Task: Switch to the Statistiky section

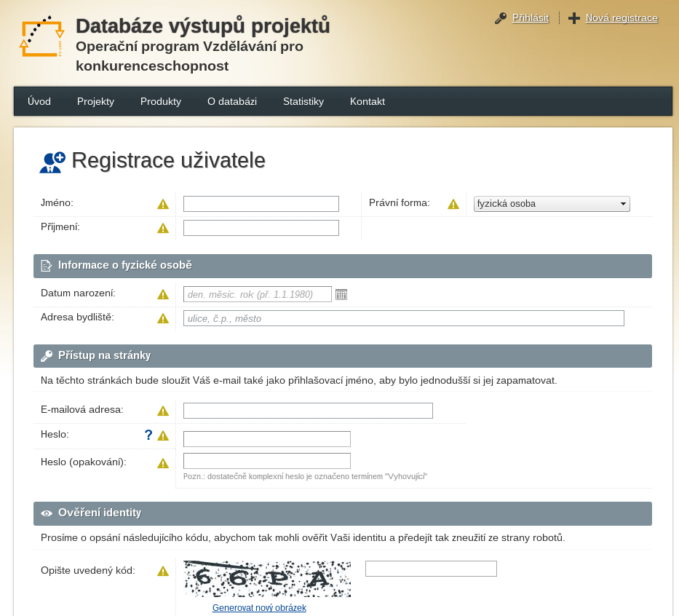Action: [303, 101]
